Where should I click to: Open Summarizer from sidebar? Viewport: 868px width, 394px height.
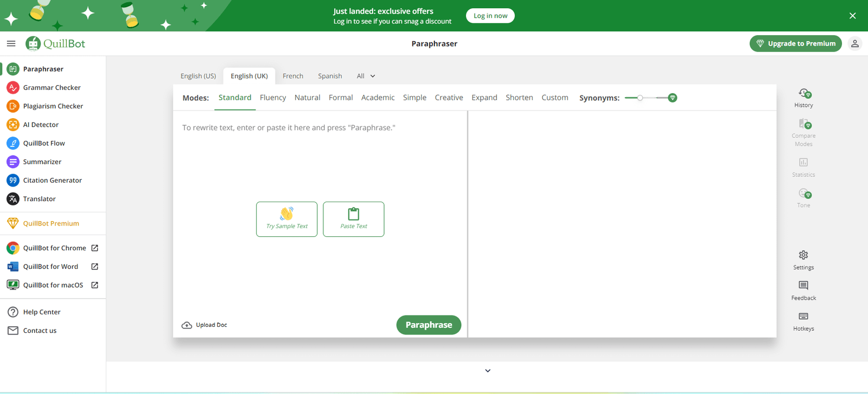click(53, 162)
